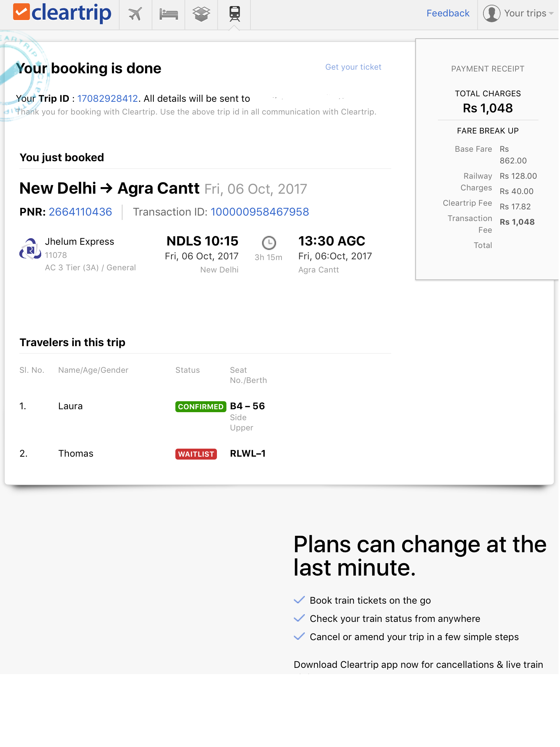Click the Get your ticket link
Image resolution: width=560 pixels, height=747 pixels.
[353, 67]
